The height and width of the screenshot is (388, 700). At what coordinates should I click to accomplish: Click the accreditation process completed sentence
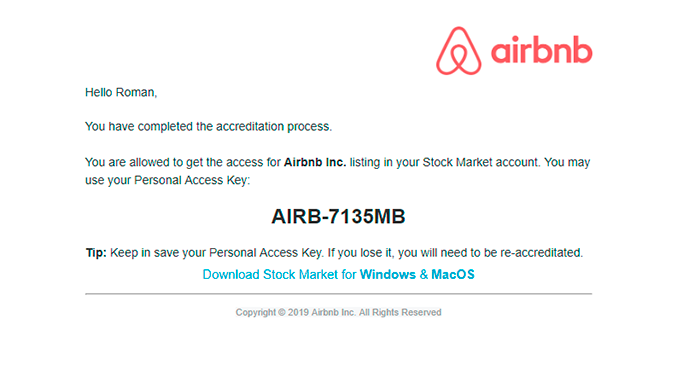[x=208, y=127]
